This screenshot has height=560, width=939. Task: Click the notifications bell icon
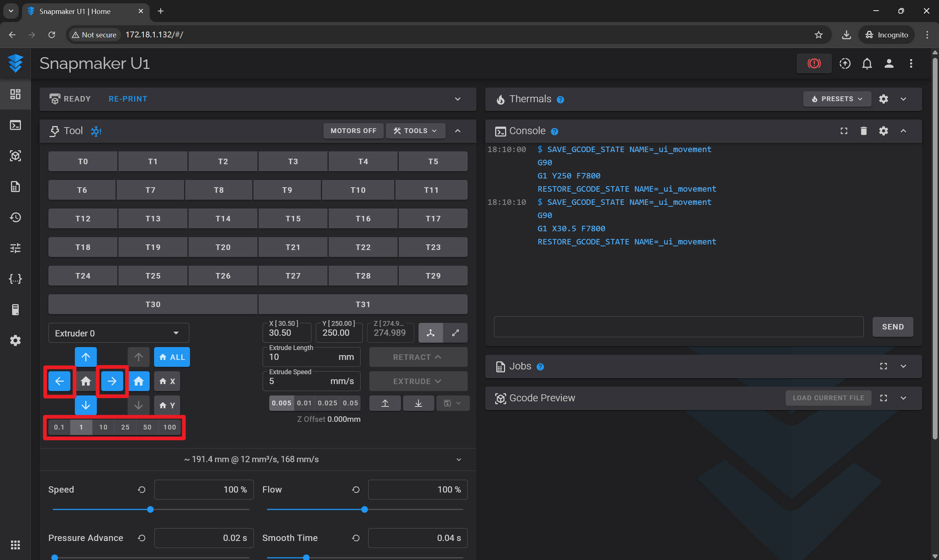[x=866, y=63]
